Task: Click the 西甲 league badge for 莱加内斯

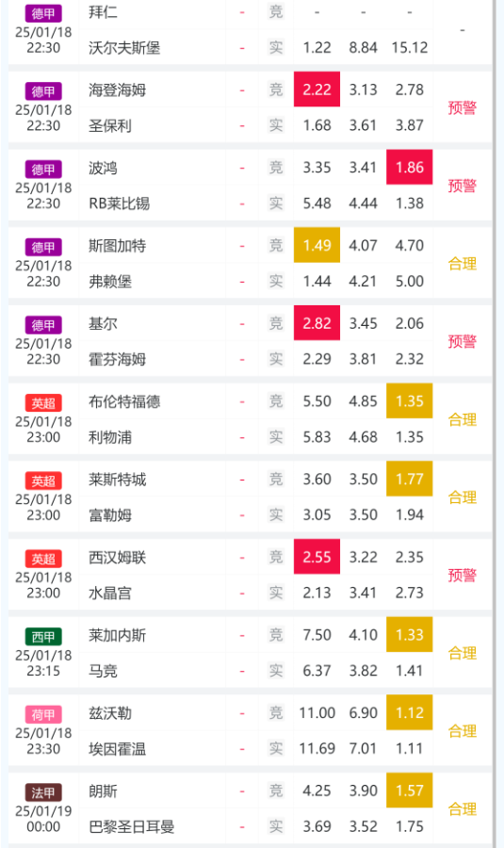Action: pos(43,637)
